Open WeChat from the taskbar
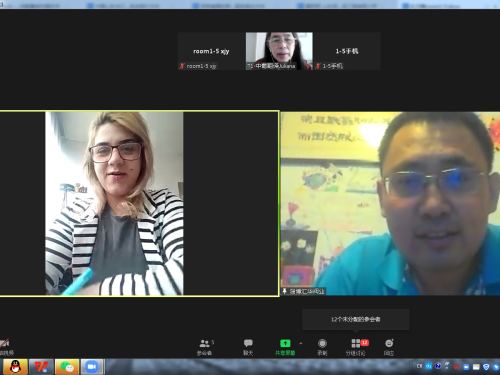 [x=67, y=367]
